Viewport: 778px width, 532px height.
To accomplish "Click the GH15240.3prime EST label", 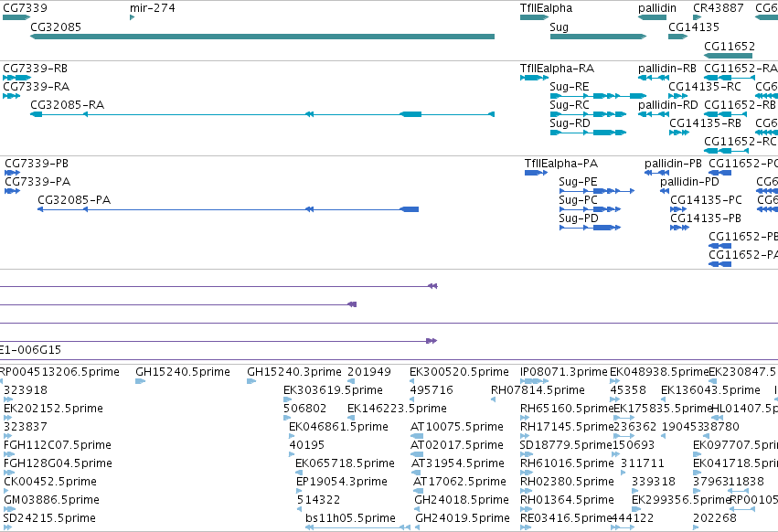I will [x=294, y=372].
